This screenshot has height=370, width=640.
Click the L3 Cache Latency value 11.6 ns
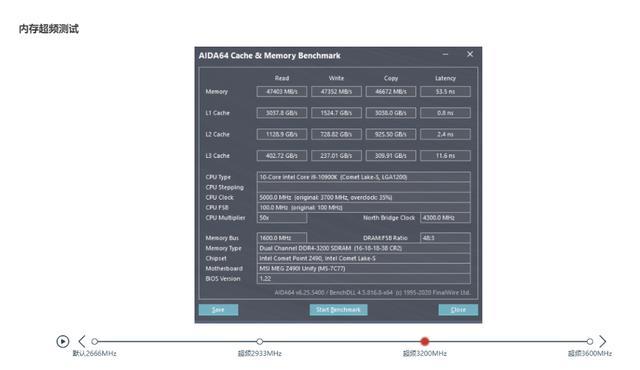click(x=445, y=155)
